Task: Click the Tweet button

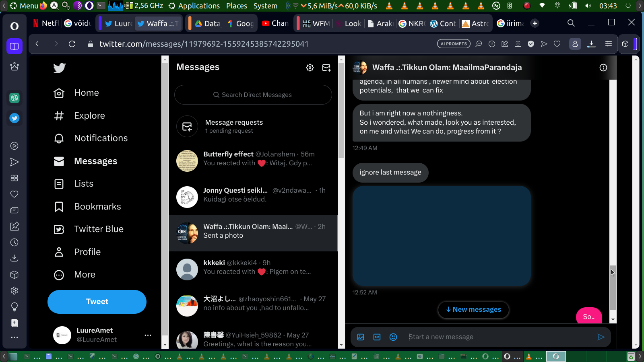Action: [x=97, y=302]
